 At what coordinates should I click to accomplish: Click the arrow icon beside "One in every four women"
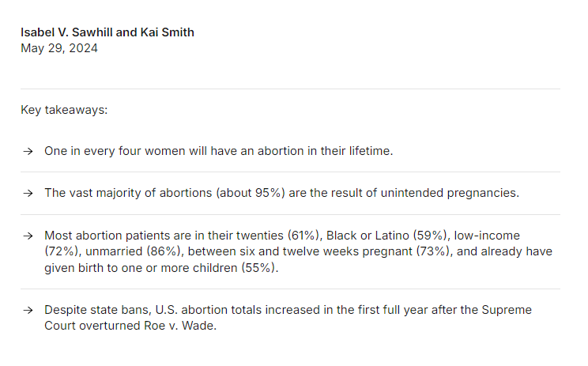[28, 152]
